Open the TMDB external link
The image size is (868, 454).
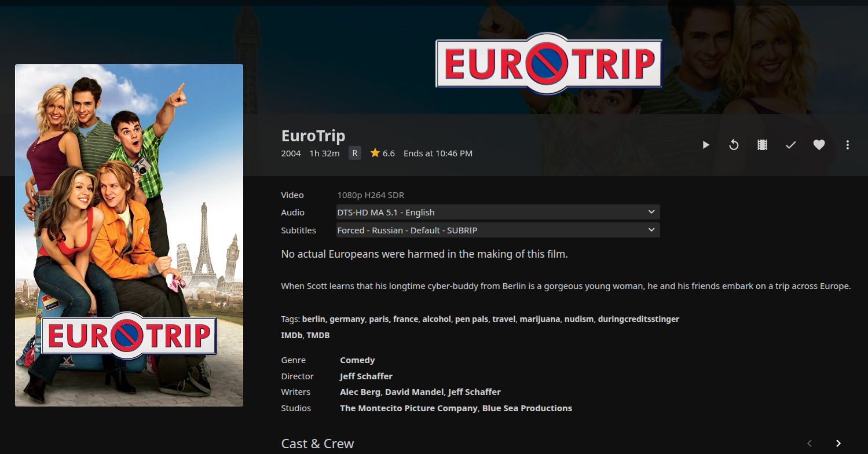coord(318,335)
